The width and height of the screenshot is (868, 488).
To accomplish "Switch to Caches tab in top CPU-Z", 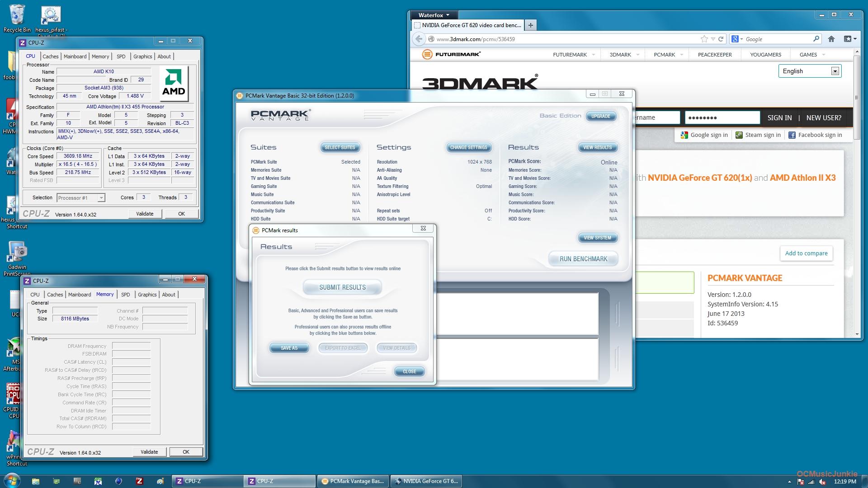I will pos(50,56).
